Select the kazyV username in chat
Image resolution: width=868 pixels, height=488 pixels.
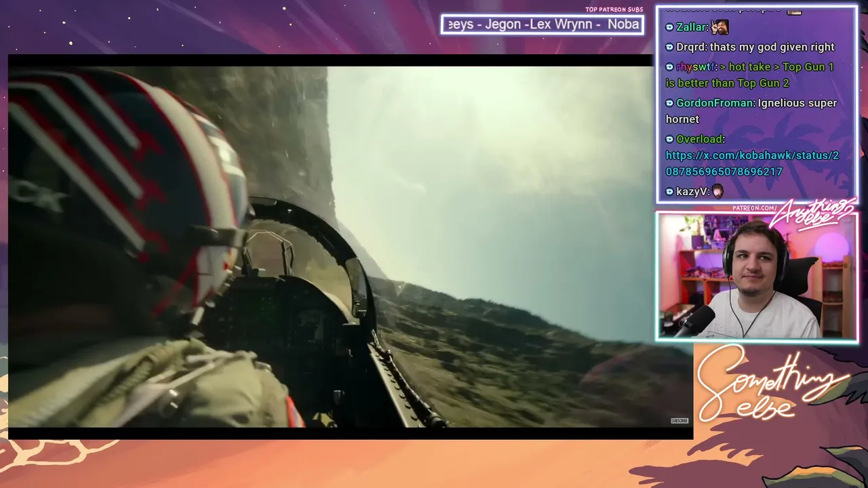[x=692, y=192]
